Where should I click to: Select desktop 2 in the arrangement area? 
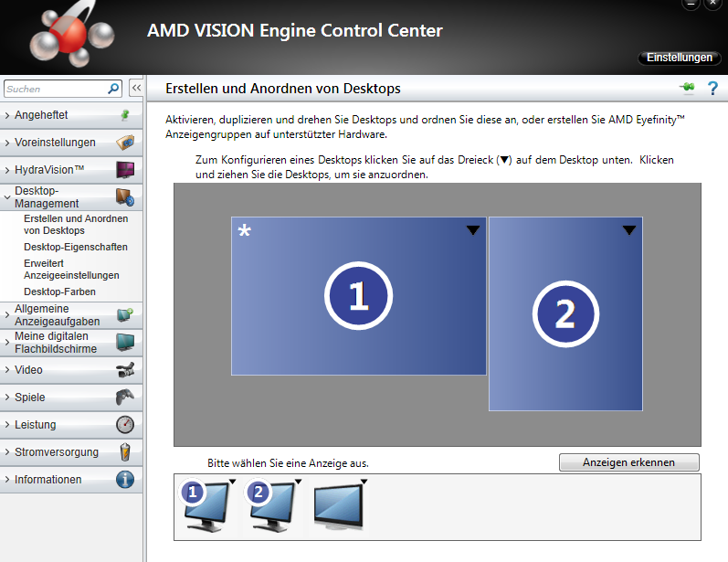point(565,314)
